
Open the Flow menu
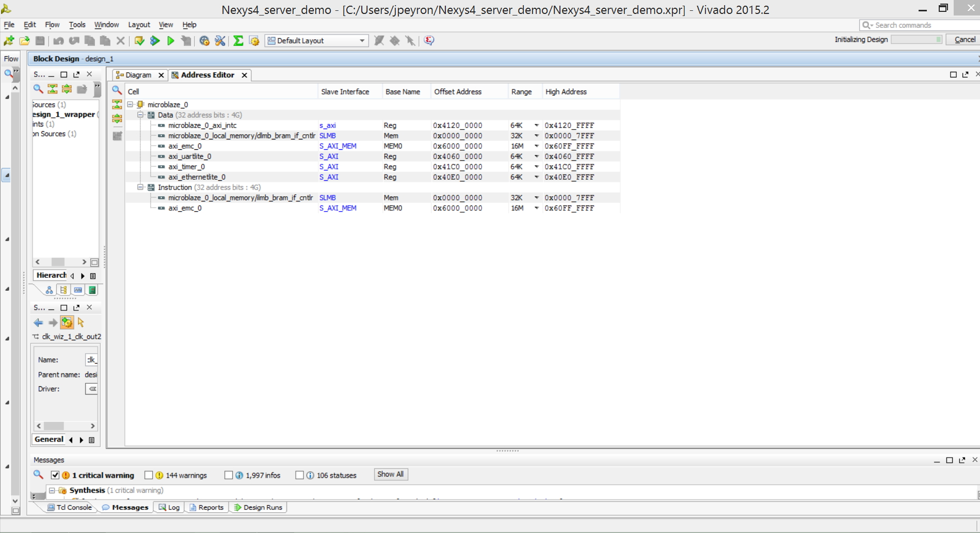(52, 25)
